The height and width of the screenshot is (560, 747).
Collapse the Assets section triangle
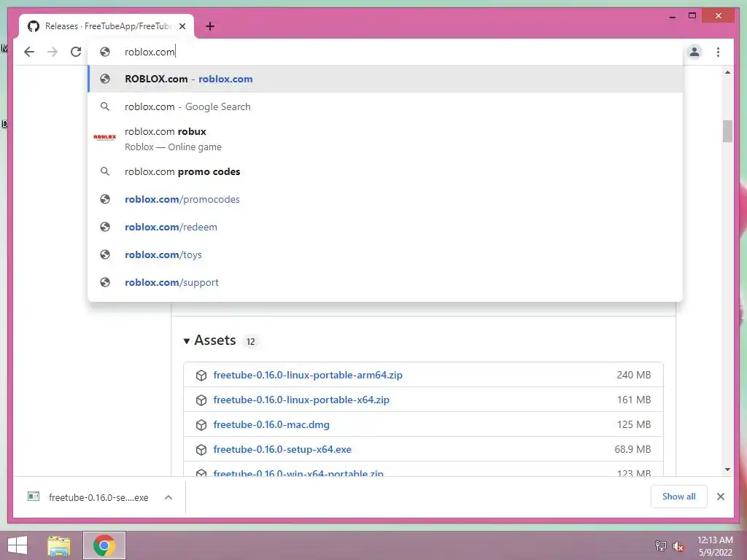point(186,341)
